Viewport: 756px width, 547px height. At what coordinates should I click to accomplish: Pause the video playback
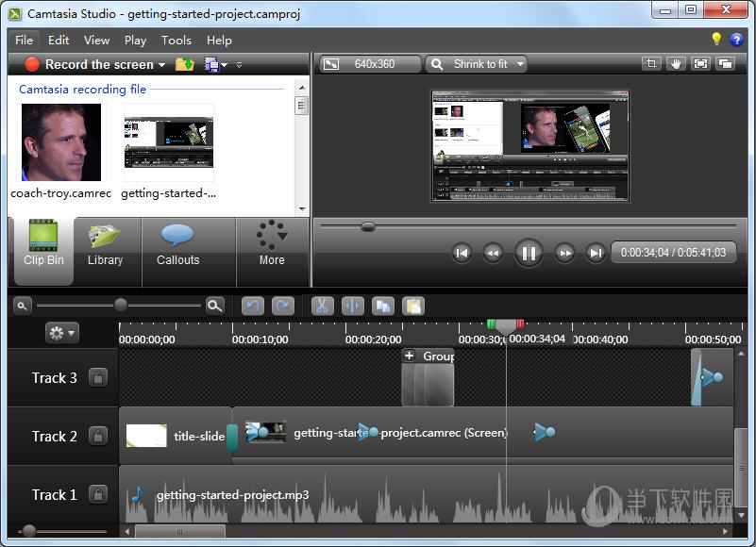529,253
